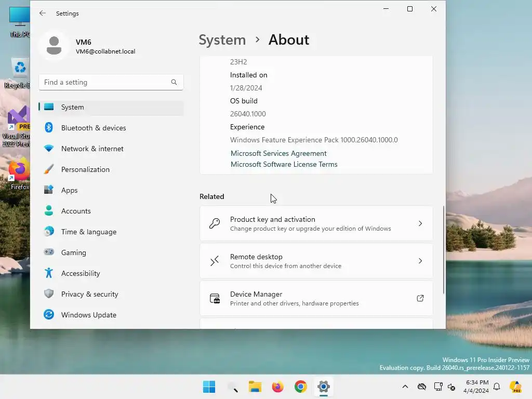
Task: Click System in the breadcrumb
Action: [x=222, y=39]
